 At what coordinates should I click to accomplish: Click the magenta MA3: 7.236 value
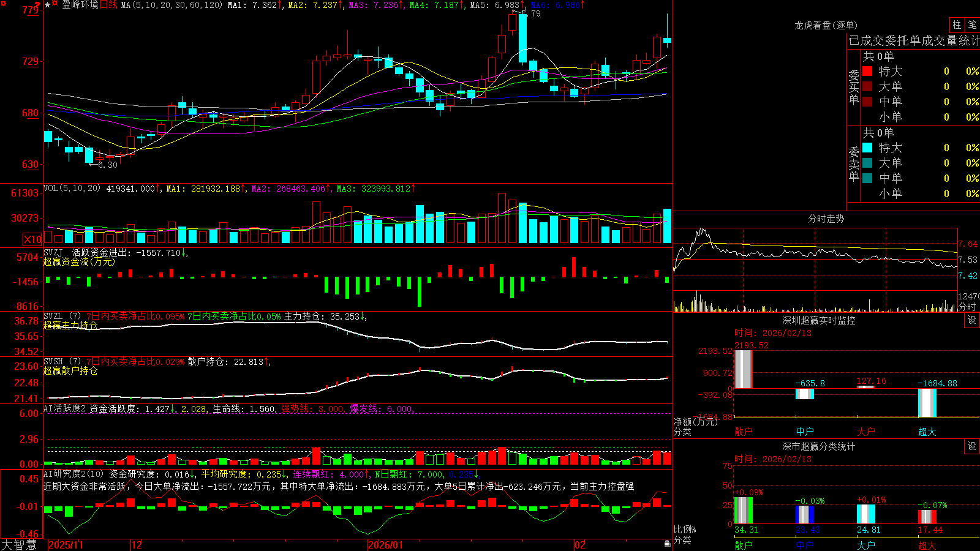375,5
